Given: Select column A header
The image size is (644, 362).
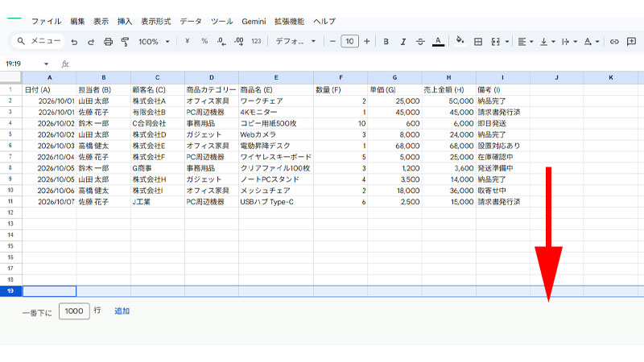Looking at the screenshot, I should coord(49,77).
